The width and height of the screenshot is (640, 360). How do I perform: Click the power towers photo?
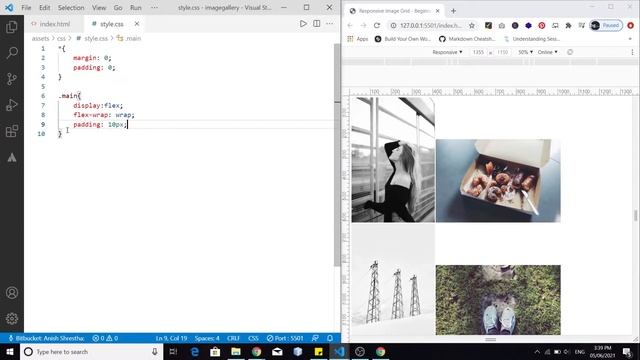(x=393, y=279)
